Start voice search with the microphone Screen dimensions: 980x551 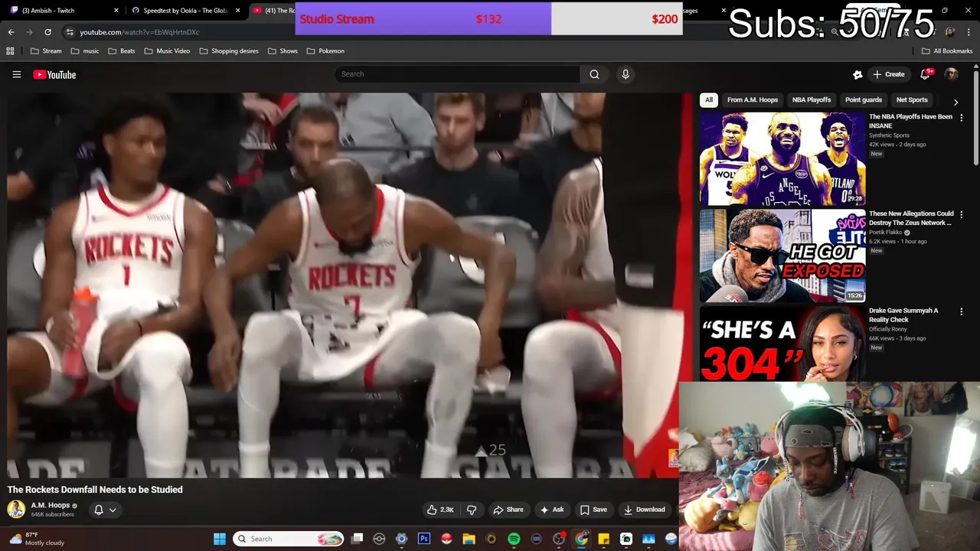(x=626, y=74)
